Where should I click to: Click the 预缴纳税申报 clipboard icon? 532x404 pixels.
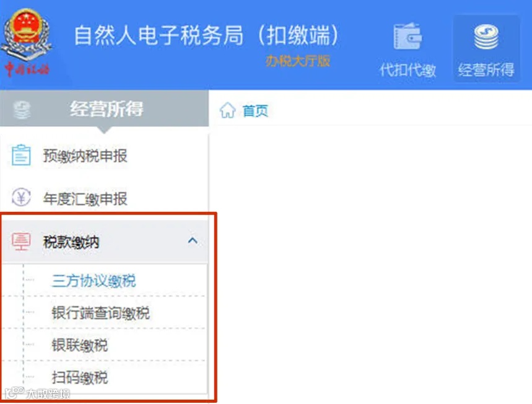(x=21, y=155)
